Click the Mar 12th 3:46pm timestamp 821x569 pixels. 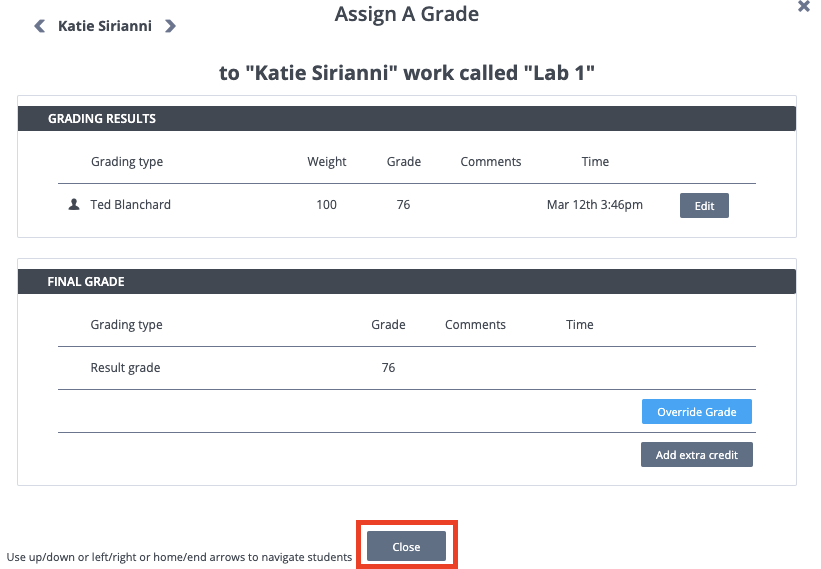tap(594, 205)
